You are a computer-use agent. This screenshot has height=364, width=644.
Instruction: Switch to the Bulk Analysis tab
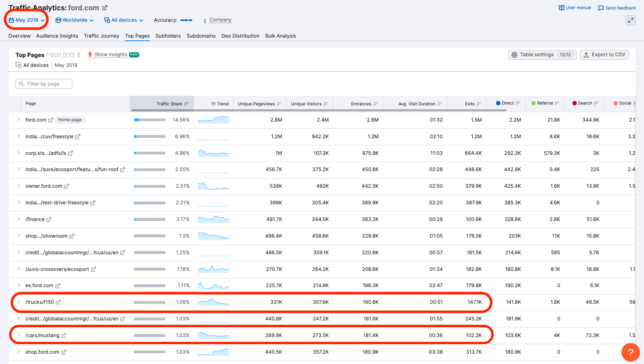click(280, 36)
